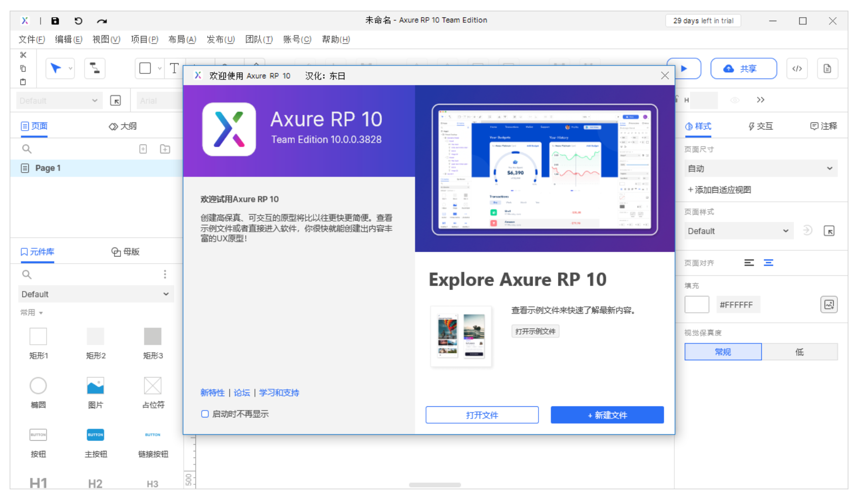Select the connector tool in the toolbar
The image size is (854, 504).
(x=95, y=68)
